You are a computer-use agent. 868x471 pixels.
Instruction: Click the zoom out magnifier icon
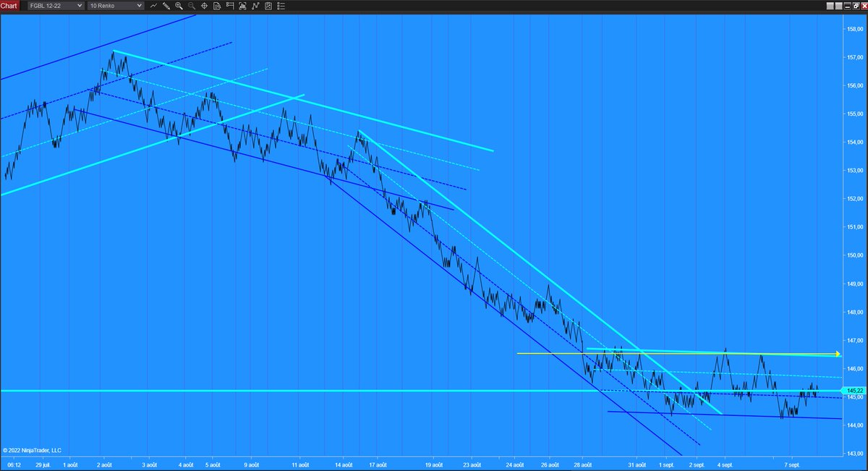[191, 6]
